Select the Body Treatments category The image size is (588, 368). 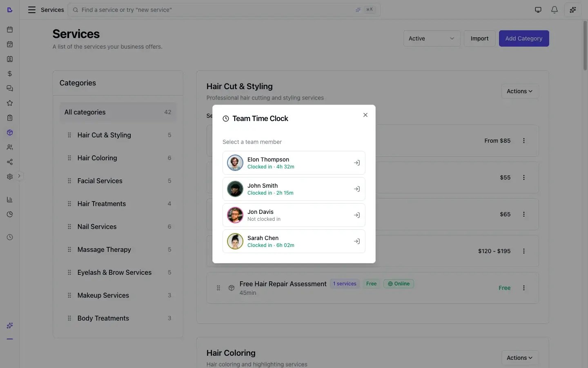click(118, 318)
